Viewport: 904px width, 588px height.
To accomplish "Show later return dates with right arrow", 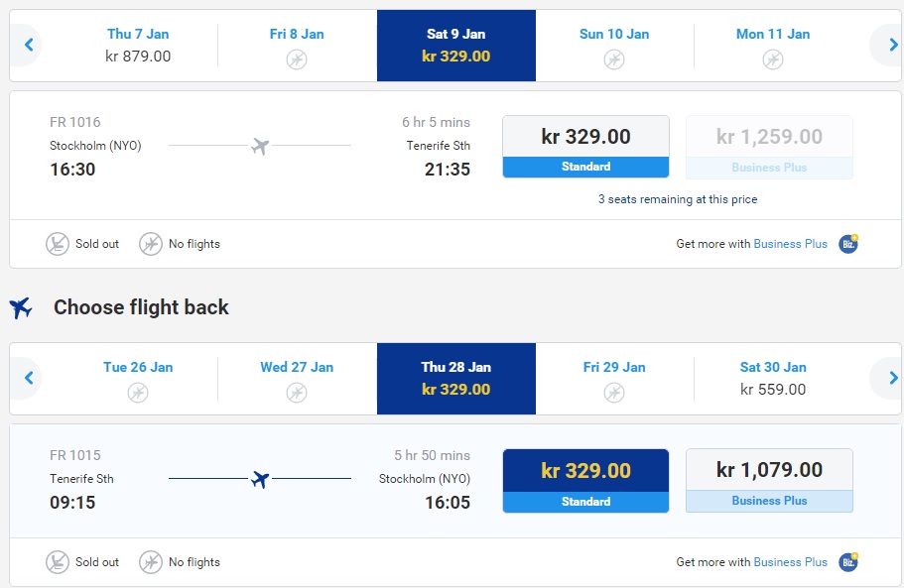I will [892, 378].
